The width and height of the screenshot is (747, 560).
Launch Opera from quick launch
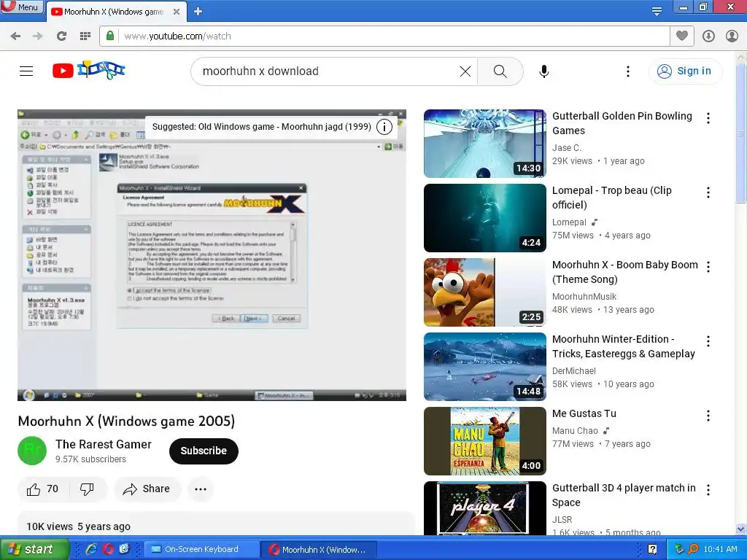pos(108,549)
